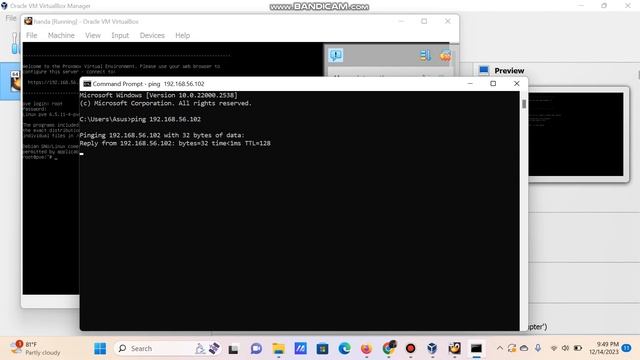
Task: Open File Explorer from taskbar
Action: (x=278, y=349)
